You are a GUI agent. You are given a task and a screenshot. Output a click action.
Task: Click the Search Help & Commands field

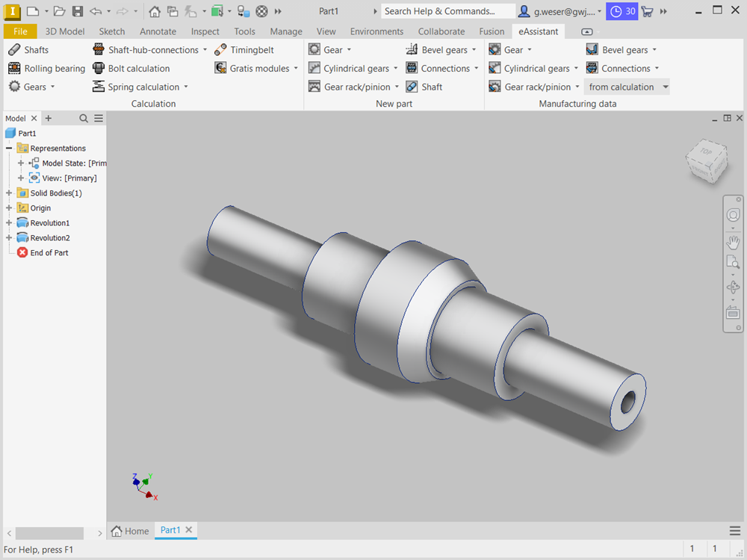447,11
